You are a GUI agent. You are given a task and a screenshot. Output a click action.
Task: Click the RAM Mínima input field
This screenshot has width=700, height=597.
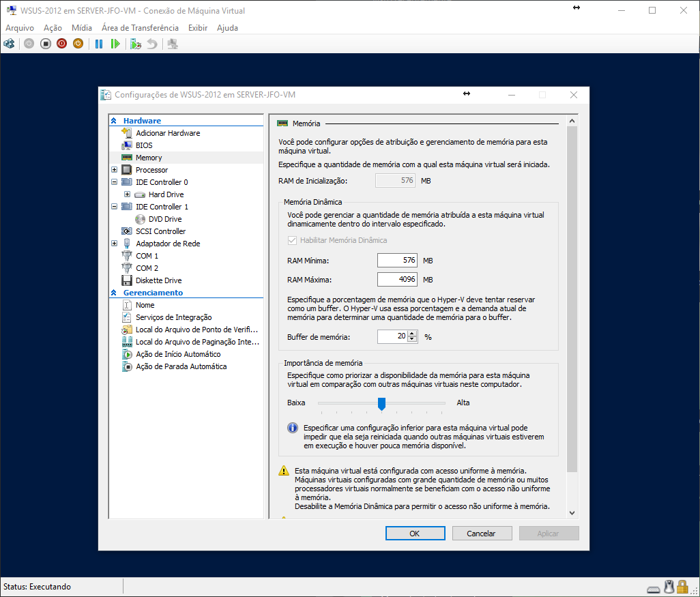coord(397,261)
